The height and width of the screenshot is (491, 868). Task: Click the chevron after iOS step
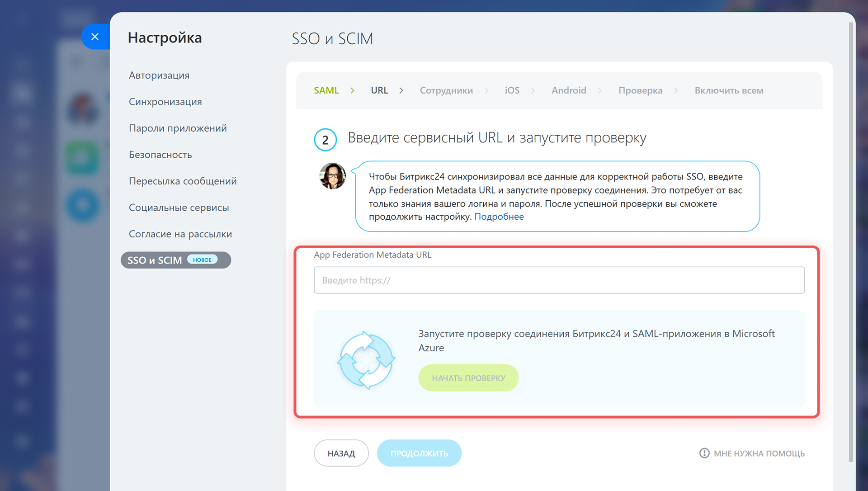(533, 90)
